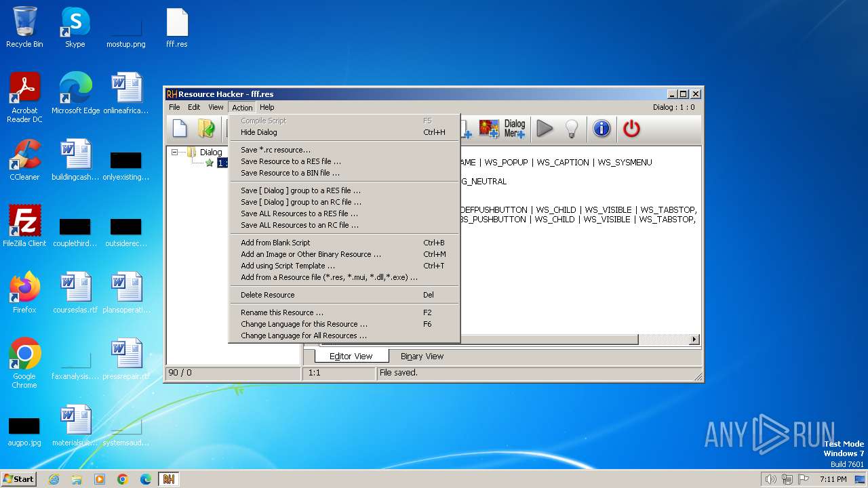Select Save ALL Resources to a RES file
The image size is (868, 488).
[x=344, y=213]
